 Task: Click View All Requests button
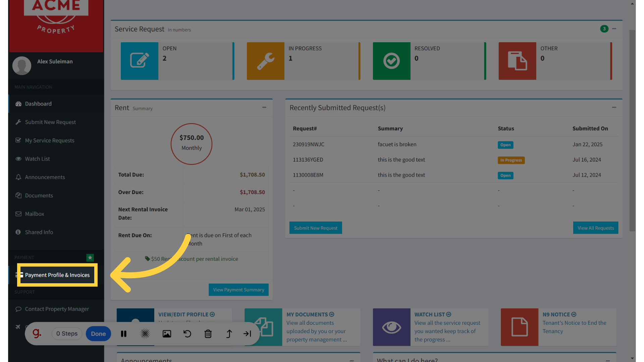[x=596, y=228]
